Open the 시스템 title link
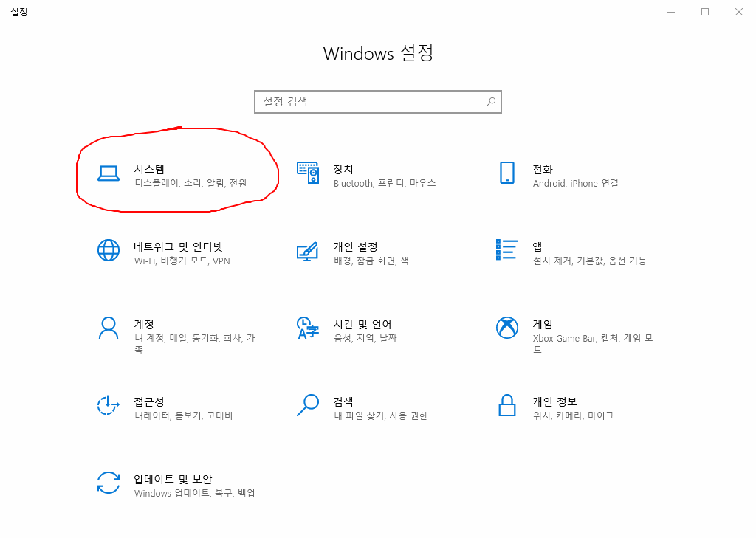The width and height of the screenshot is (756, 538). [x=149, y=169]
